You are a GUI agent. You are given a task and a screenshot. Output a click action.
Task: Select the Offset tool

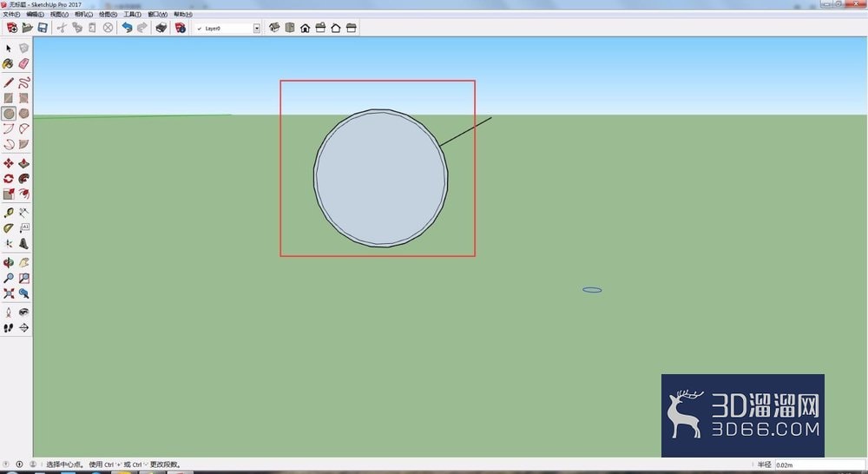(23, 194)
